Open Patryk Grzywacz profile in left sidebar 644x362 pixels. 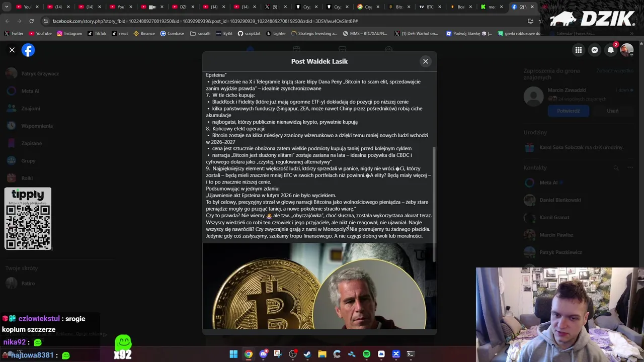[33, 73]
